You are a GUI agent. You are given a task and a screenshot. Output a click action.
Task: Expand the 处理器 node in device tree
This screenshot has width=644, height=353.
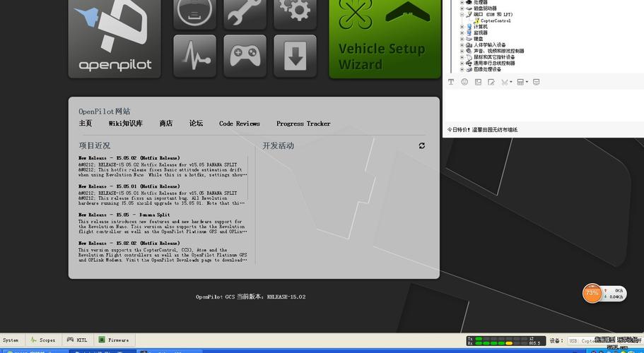[x=462, y=2]
